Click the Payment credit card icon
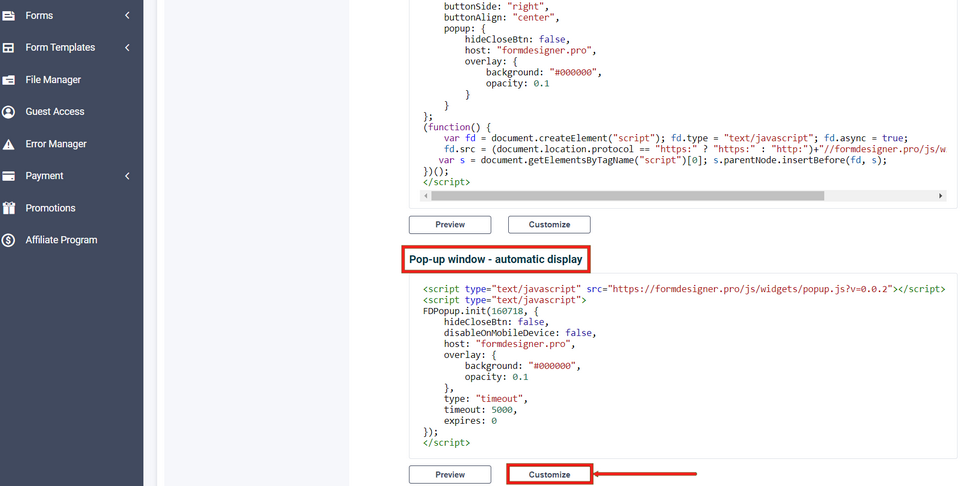Viewport: 960px width, 486px height. coord(9,176)
